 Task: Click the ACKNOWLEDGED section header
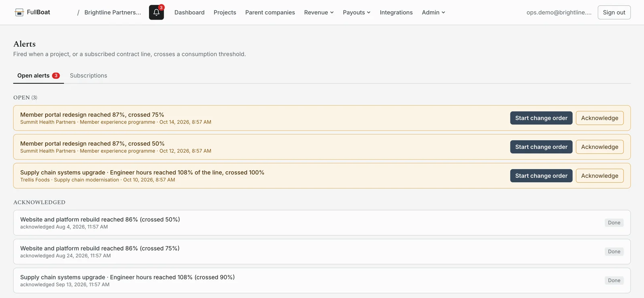point(39,203)
